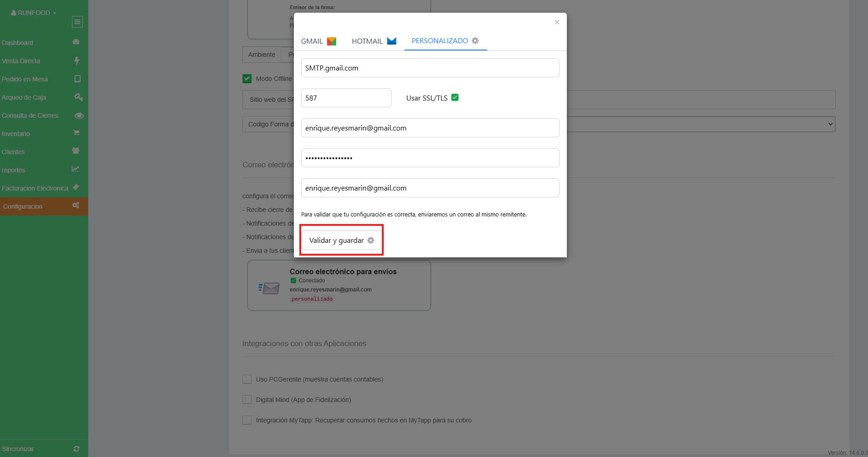Click the 'personalizado' label in email card
The image size is (868, 457).
pyautogui.click(x=312, y=299)
